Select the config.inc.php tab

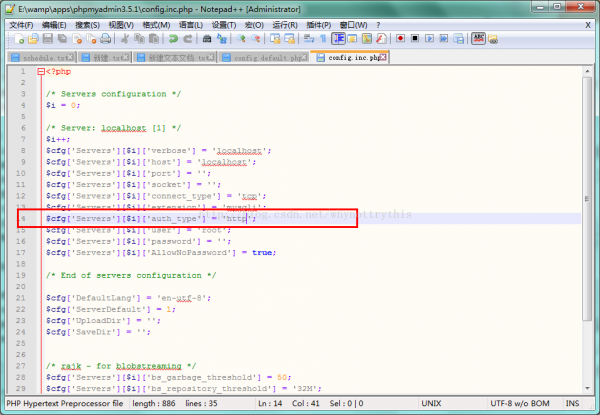tap(348, 57)
